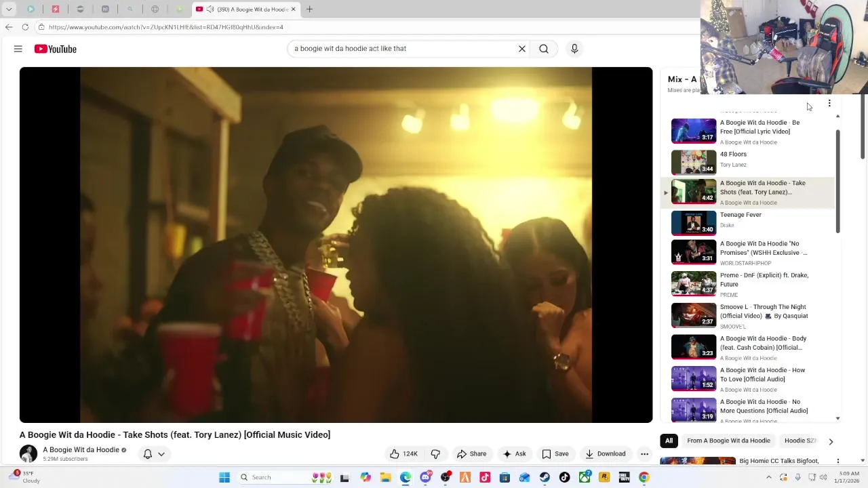Open Copilot from taskbar

point(366,477)
